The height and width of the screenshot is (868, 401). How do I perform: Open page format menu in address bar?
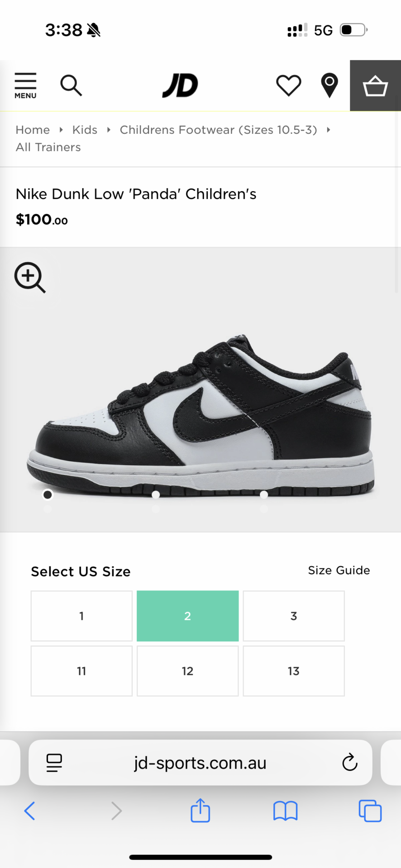54,763
